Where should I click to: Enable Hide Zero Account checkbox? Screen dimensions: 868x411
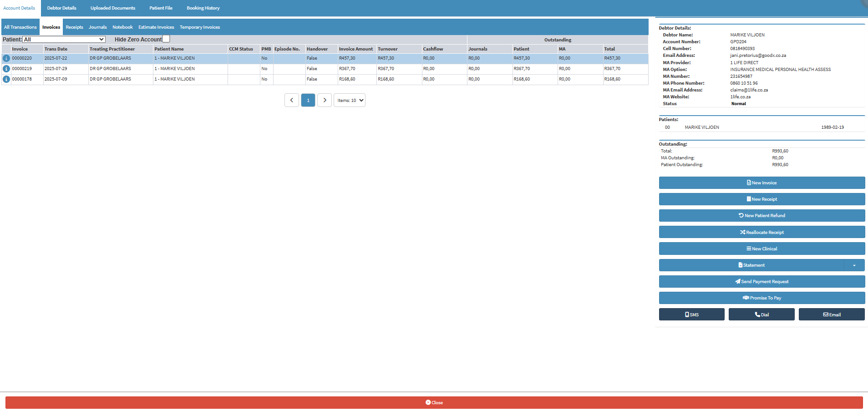167,39
